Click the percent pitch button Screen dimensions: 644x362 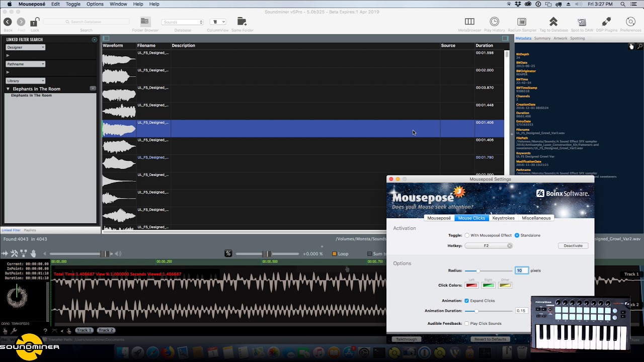228,253
